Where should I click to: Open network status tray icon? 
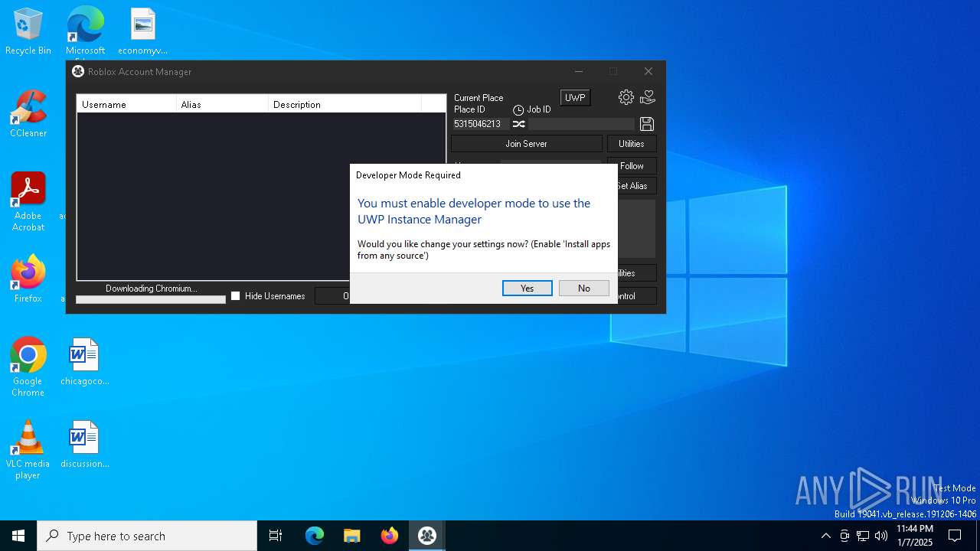pyautogui.click(x=863, y=536)
